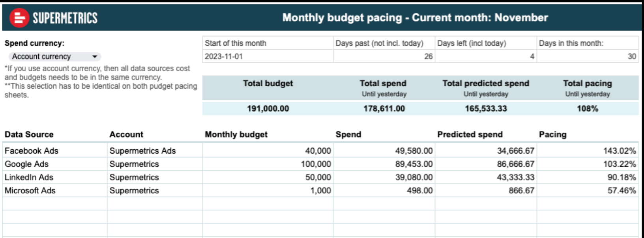Screen dimensions: 644x238
Task: Open the Account currency dropdown
Action: click(54, 57)
